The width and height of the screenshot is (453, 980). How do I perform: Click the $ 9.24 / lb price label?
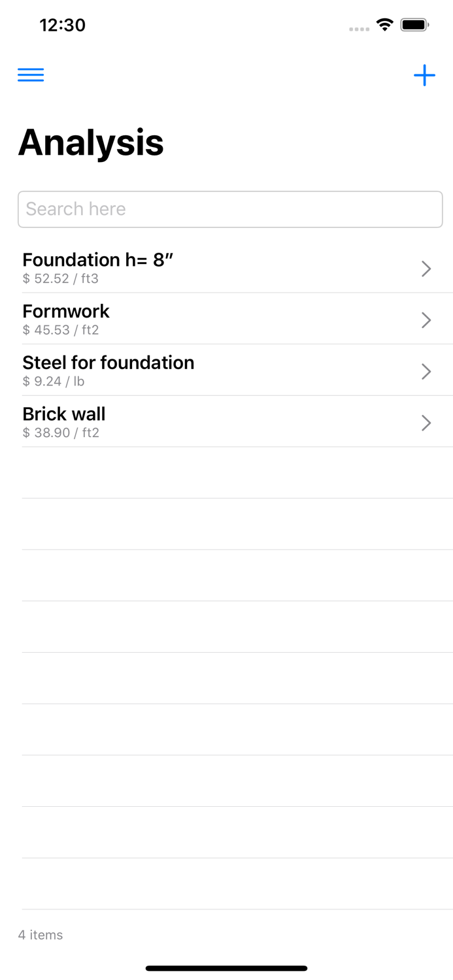[54, 382]
